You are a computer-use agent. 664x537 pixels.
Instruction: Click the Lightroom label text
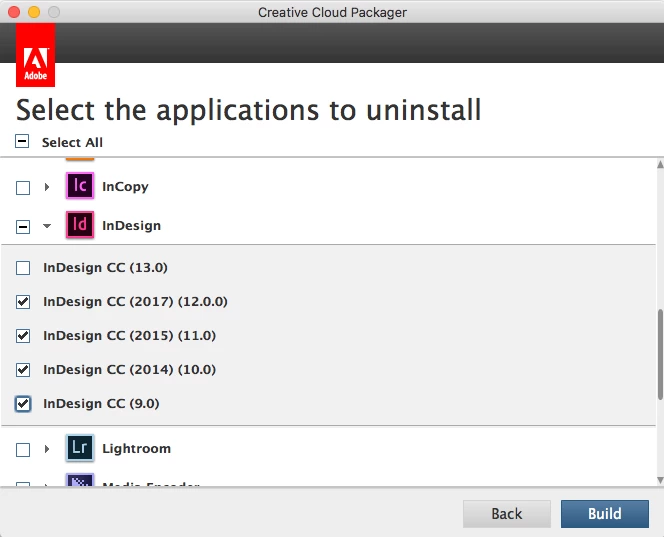pyautogui.click(x=136, y=448)
